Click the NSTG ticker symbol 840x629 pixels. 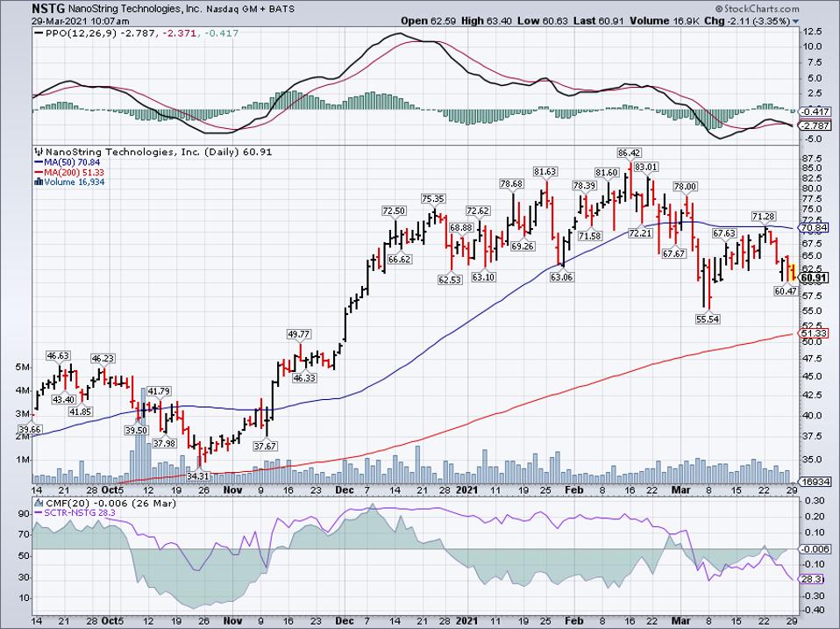(x=48, y=9)
